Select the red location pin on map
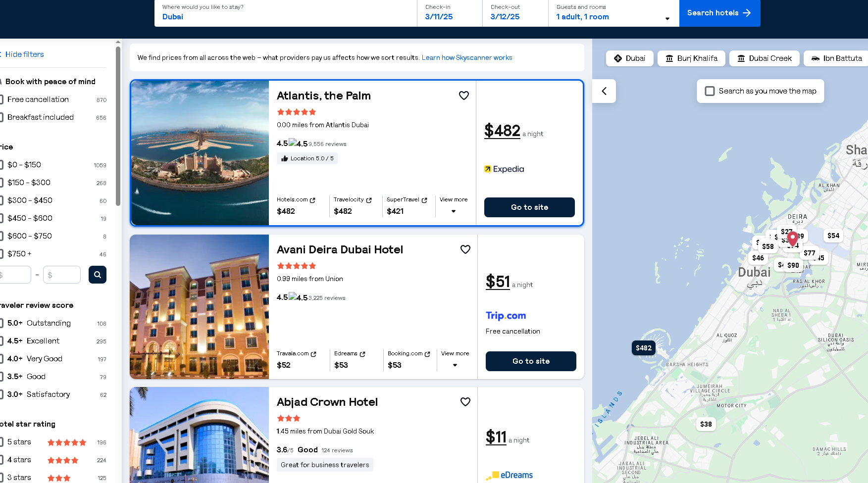The height and width of the screenshot is (483, 868). (792, 238)
